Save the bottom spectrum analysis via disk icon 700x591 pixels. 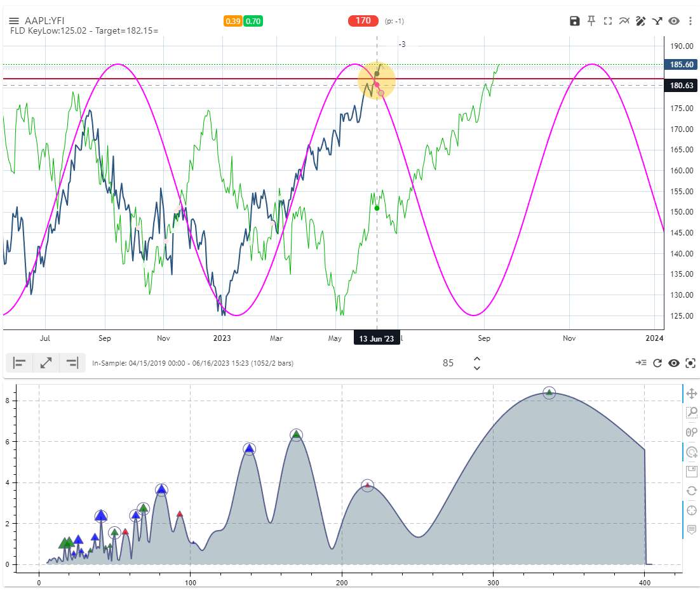[692, 471]
